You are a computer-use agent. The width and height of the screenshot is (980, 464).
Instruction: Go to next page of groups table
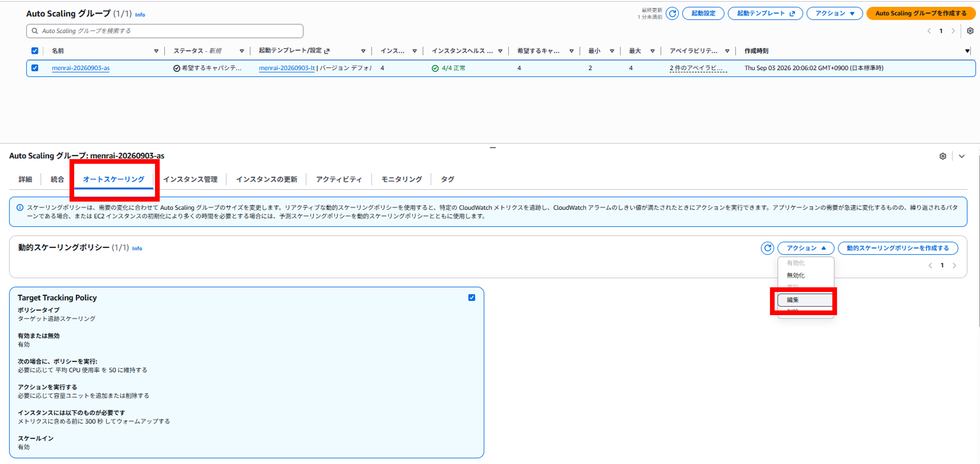(x=953, y=31)
